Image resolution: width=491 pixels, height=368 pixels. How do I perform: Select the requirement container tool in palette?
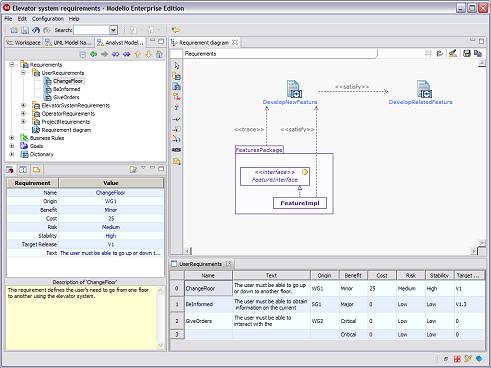(x=177, y=76)
